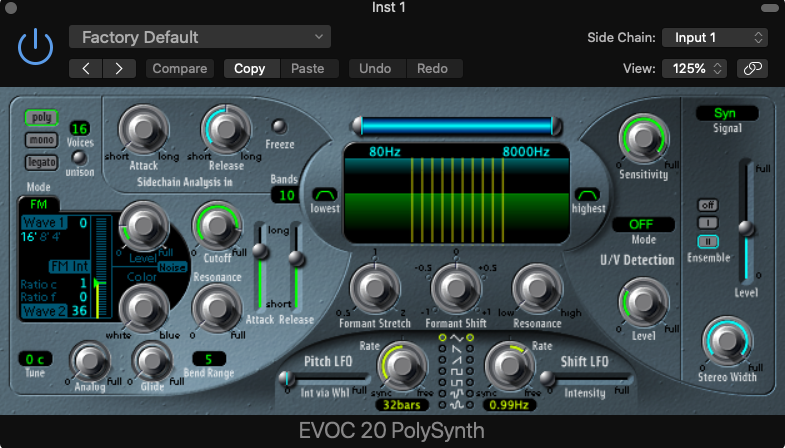
Task: Click the Formant Shift knob
Action: [x=456, y=288]
